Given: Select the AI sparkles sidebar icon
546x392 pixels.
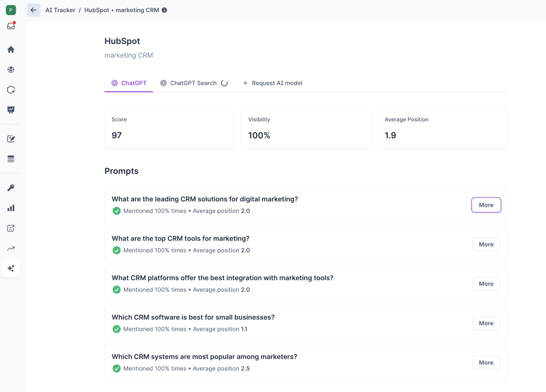Looking at the screenshot, I should (x=11, y=268).
